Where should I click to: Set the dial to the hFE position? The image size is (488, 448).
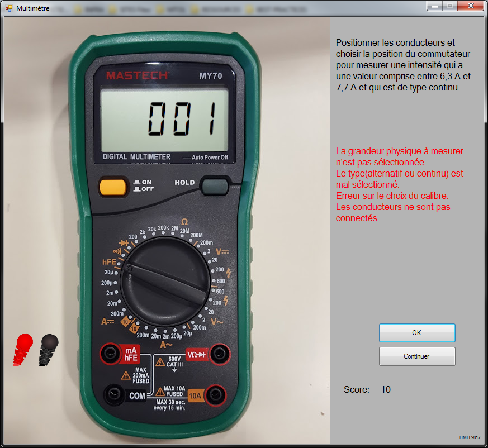pos(108,261)
